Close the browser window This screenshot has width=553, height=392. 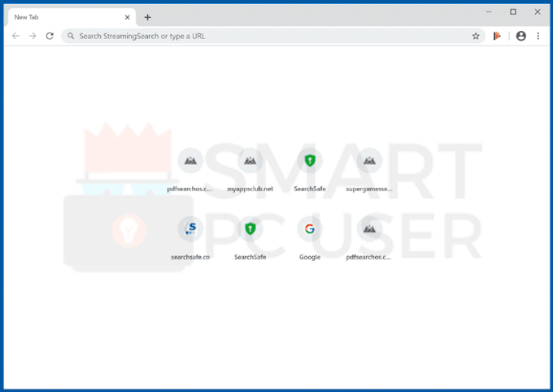538,11
